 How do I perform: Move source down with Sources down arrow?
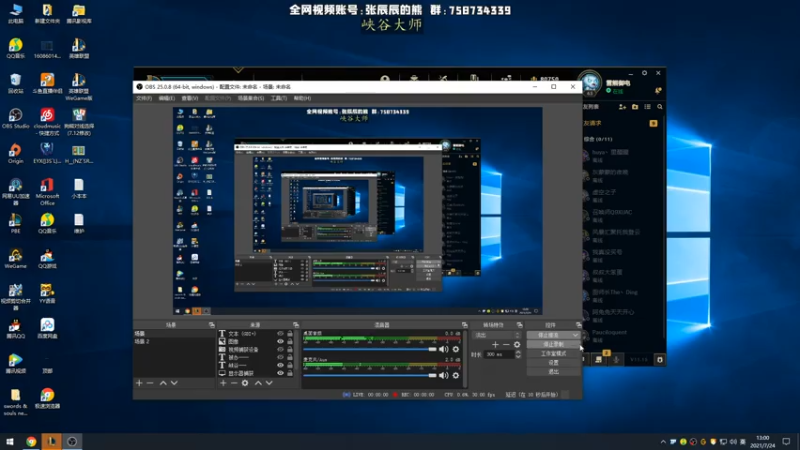point(269,383)
